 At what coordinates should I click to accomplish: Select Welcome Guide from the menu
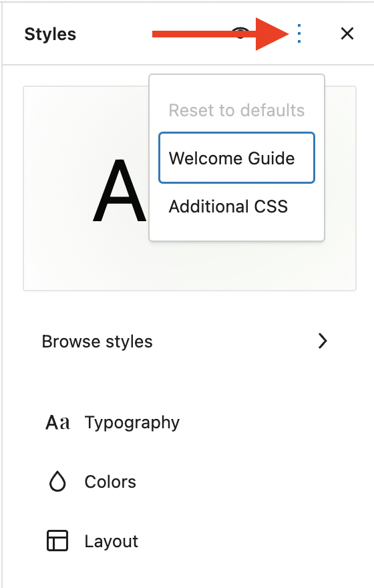[236, 158]
